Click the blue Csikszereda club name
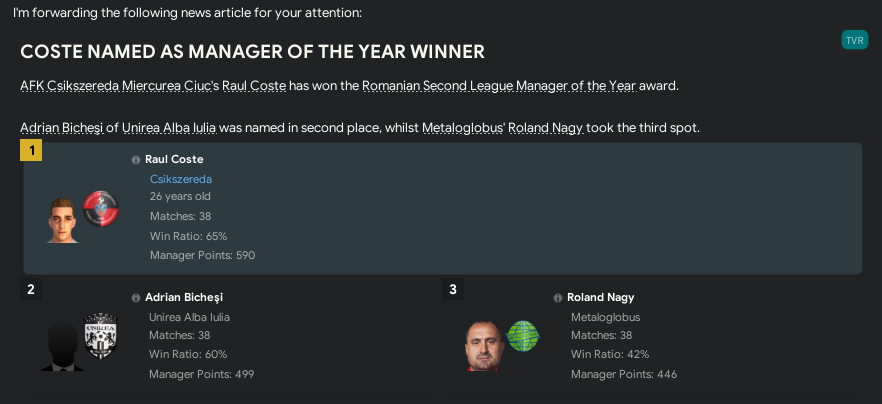 point(181,179)
